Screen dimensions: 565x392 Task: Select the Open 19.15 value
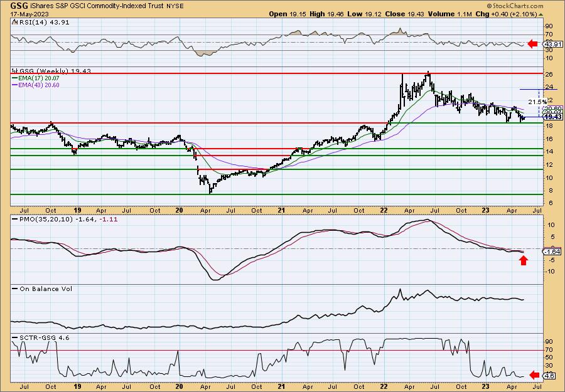tap(287, 14)
